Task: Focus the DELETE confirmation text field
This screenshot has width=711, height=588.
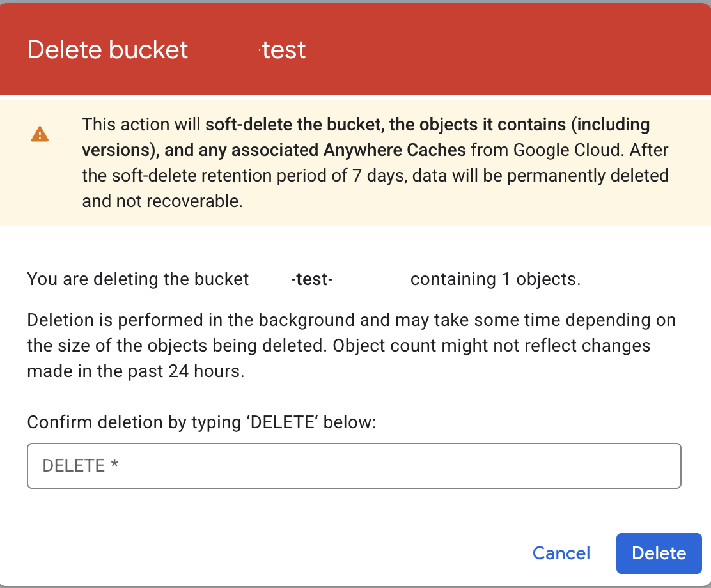Action: (x=354, y=466)
